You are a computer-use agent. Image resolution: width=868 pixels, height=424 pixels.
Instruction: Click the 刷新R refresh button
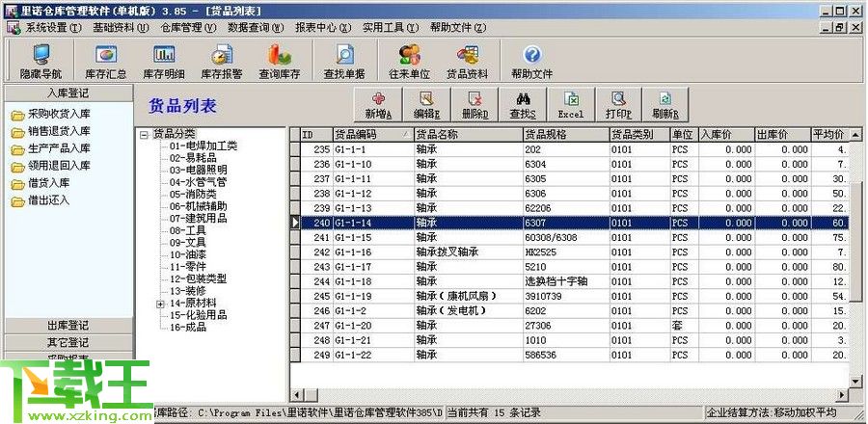coord(665,105)
